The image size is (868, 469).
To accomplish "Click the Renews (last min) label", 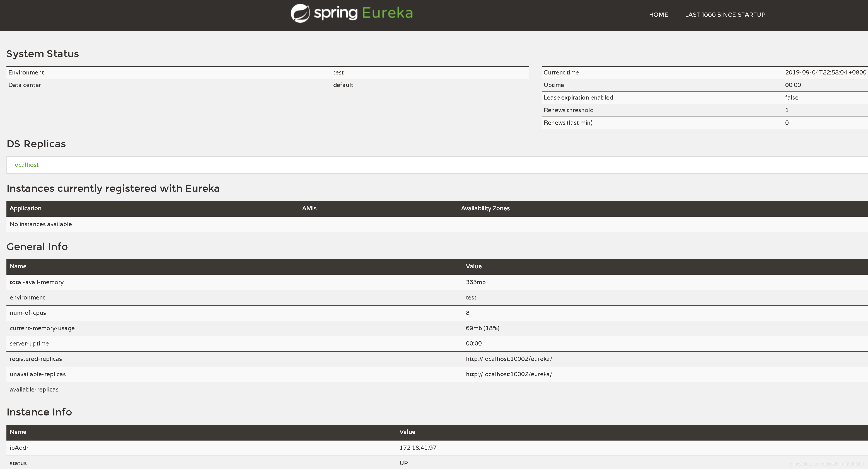I will pyautogui.click(x=568, y=123).
